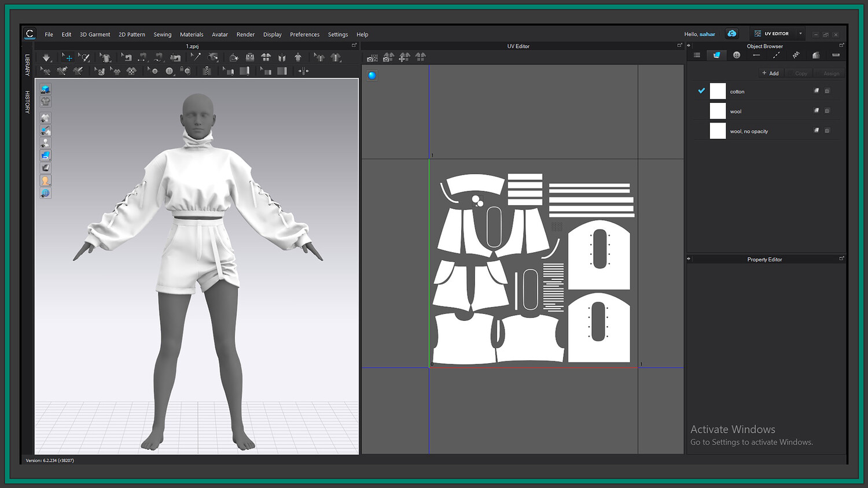
Task: Click the UV snapshot camera icon
Action: click(x=372, y=57)
